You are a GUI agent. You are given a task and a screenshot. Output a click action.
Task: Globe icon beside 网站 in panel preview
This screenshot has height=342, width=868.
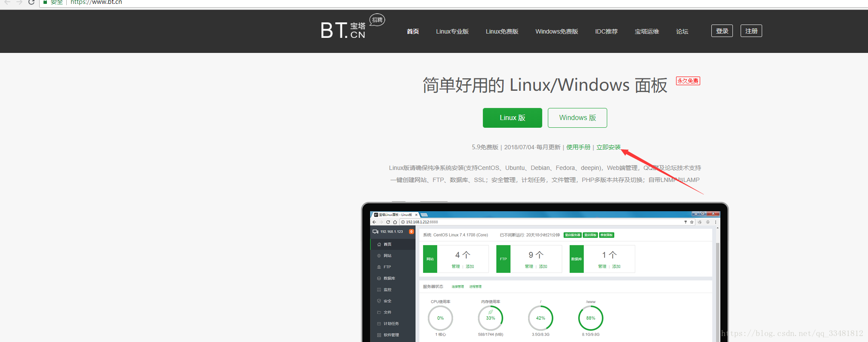[379, 256]
